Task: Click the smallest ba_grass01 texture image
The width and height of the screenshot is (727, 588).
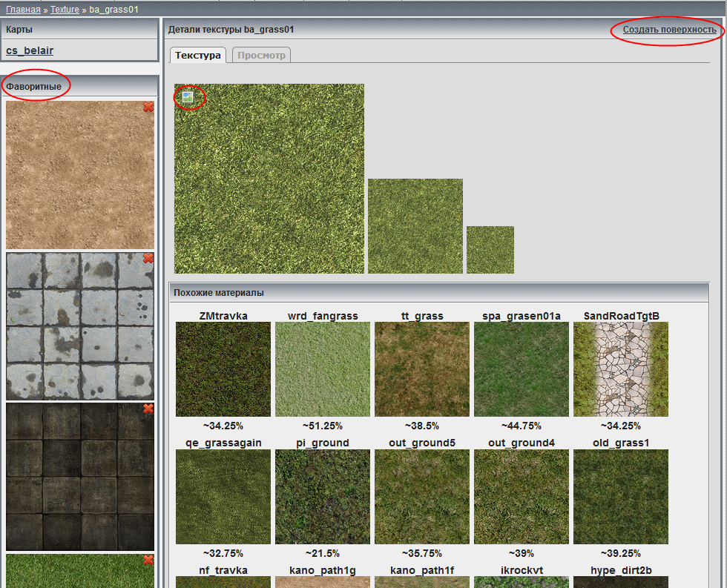Action: (490, 250)
